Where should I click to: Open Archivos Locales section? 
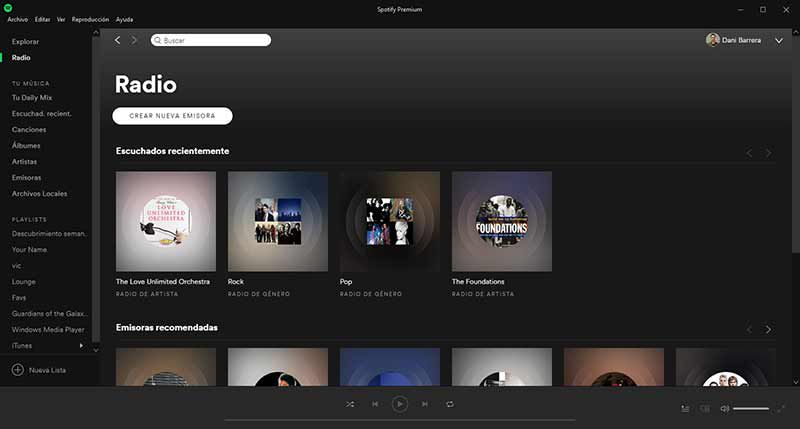39,194
